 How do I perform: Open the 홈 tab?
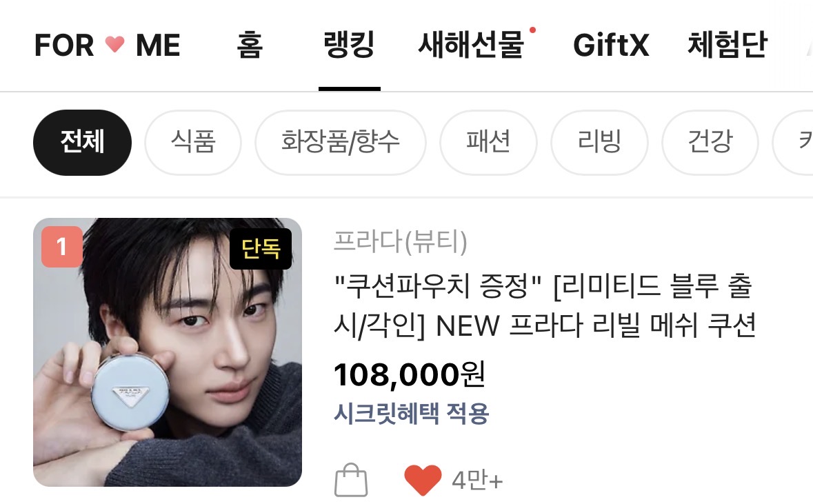click(250, 45)
